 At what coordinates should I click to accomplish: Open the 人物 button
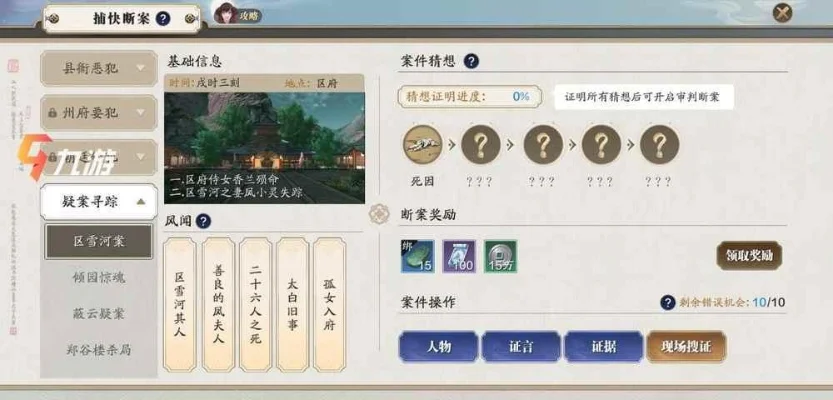coord(438,347)
